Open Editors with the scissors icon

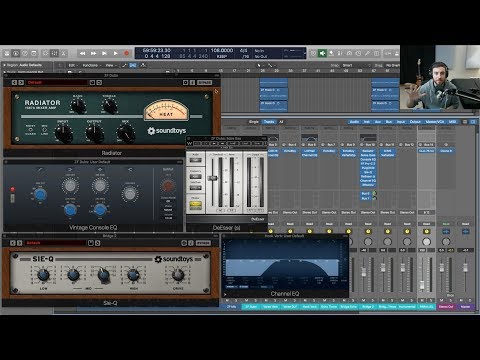point(64,53)
